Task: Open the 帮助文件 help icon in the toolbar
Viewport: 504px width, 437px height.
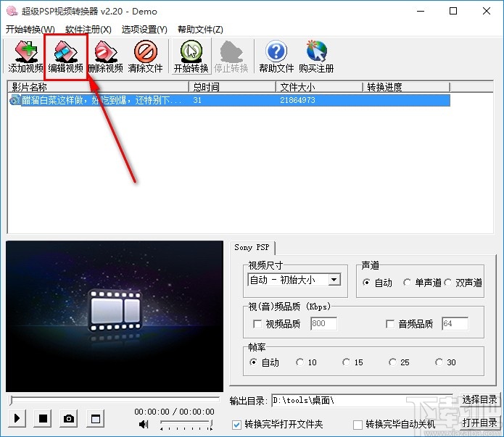Action: [276, 57]
